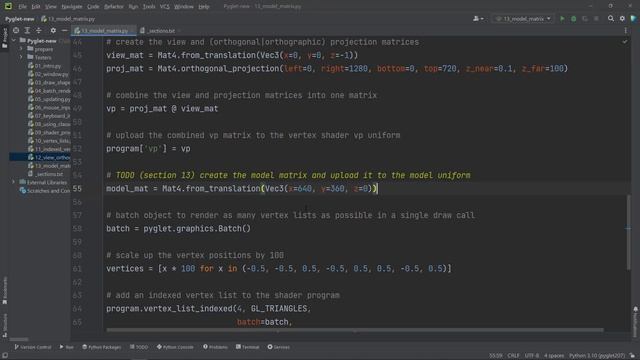The image size is (640, 360).
Task: Click the CRLF line separator in the status bar
Action: pyautogui.click(x=513, y=356)
